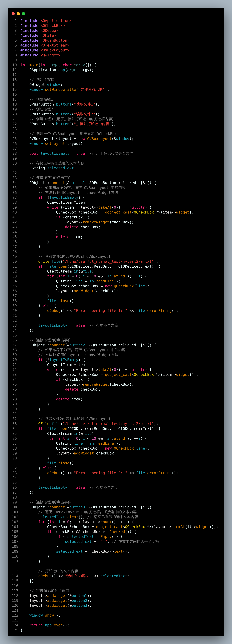Click the connect(&button1, ...) line
The image size is (232, 644).
tap(93, 183)
